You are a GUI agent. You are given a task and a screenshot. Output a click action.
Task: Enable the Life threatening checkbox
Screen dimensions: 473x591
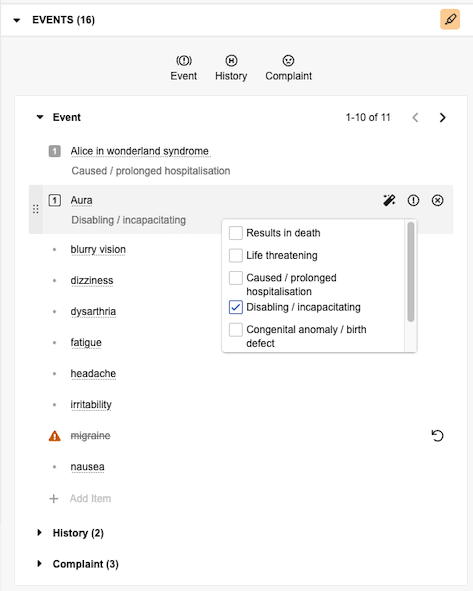coord(236,256)
